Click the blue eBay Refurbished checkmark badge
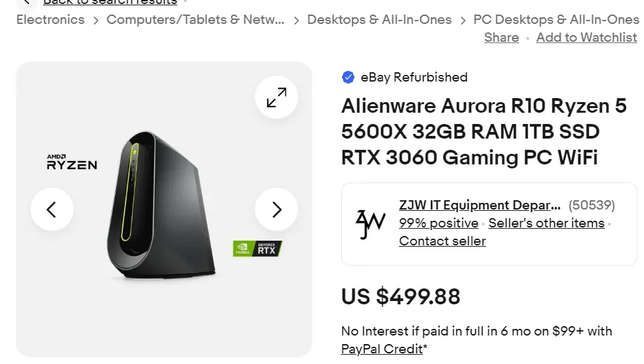Screen dimensions: 644x364 click(348, 78)
